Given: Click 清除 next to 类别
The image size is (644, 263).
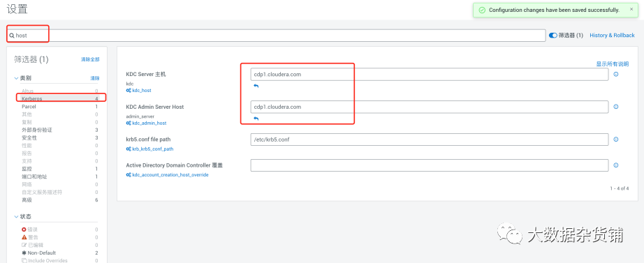Looking at the screenshot, I should click(x=95, y=78).
